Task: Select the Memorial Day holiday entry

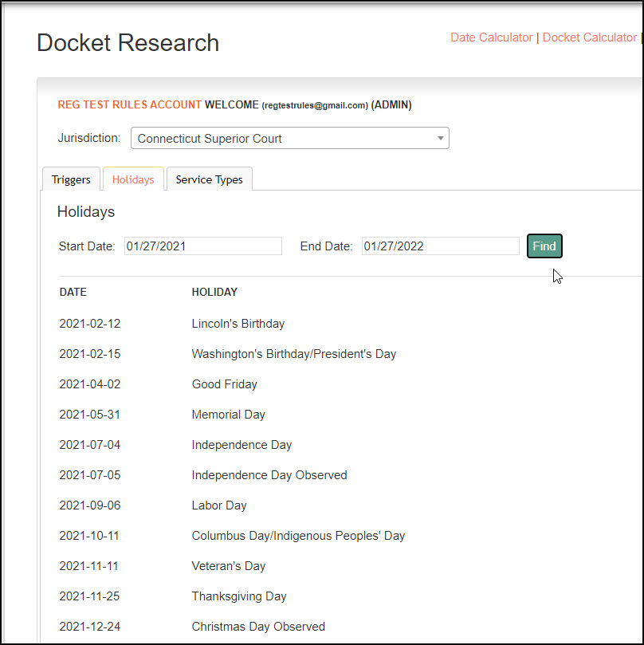Action: (229, 415)
